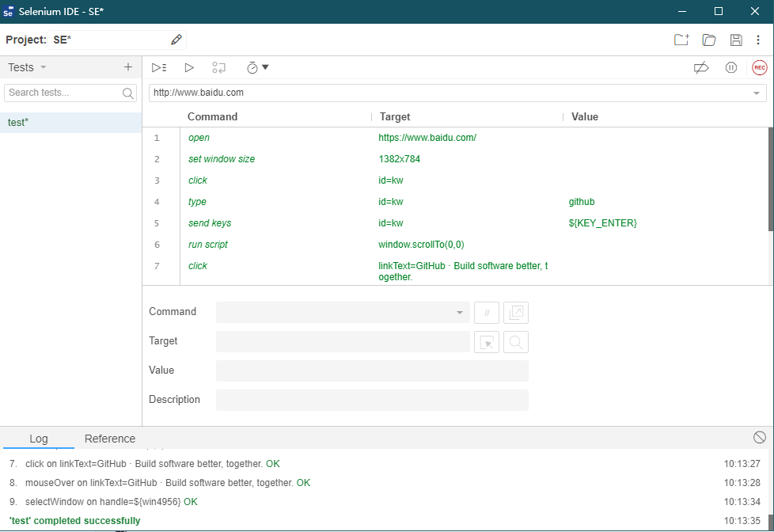774x532 pixels.
Task: Click the Open project folder icon
Action: tap(709, 40)
